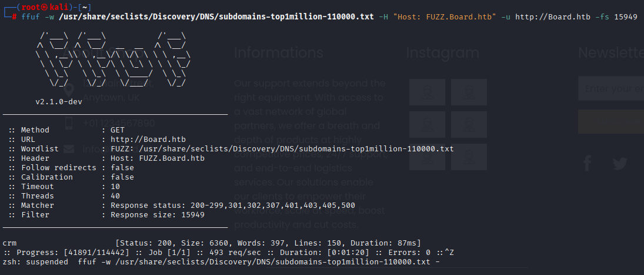Open the second Instagram thumbnail in top row
Image resolution: width=644 pixels, height=275 pixels.
469,92
